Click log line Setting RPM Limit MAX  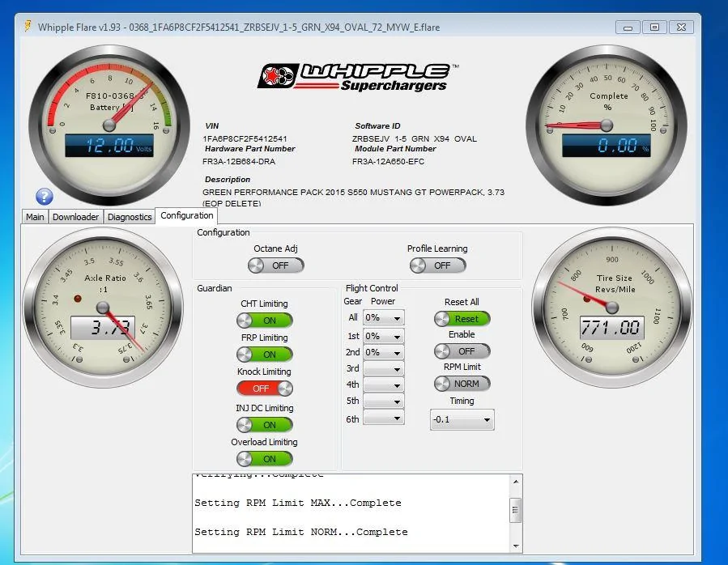tap(298, 503)
